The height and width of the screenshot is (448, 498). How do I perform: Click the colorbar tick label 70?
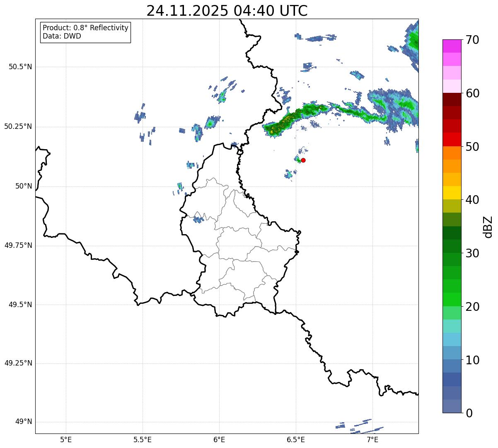[473, 40]
